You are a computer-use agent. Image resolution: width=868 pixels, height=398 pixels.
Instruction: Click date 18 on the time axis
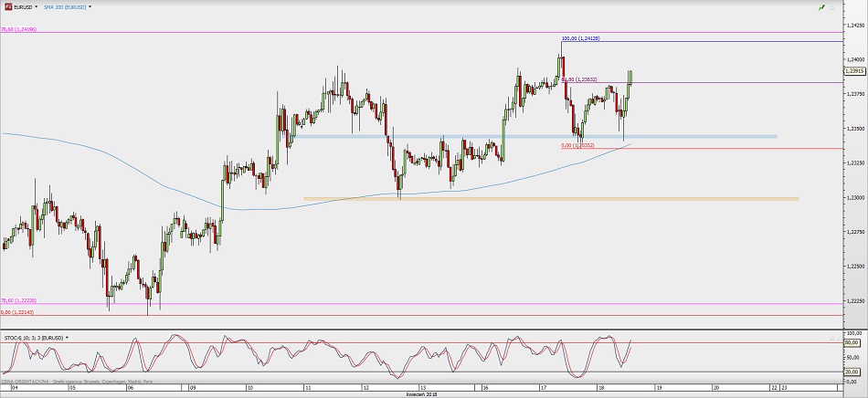click(x=600, y=387)
